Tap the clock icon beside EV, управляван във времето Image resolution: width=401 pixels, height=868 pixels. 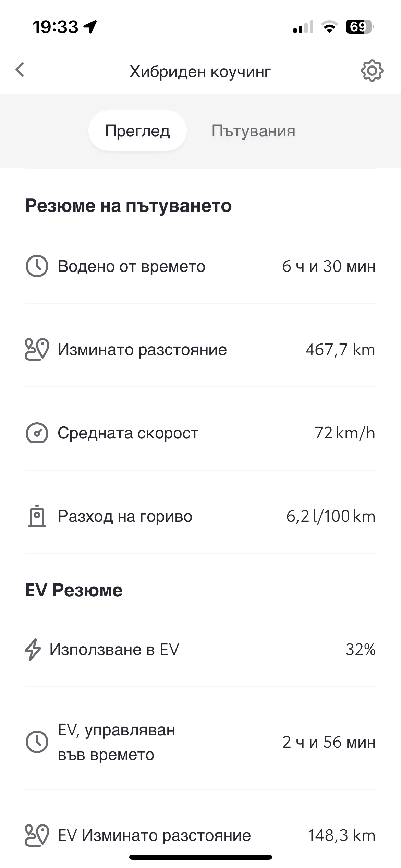[x=37, y=742]
